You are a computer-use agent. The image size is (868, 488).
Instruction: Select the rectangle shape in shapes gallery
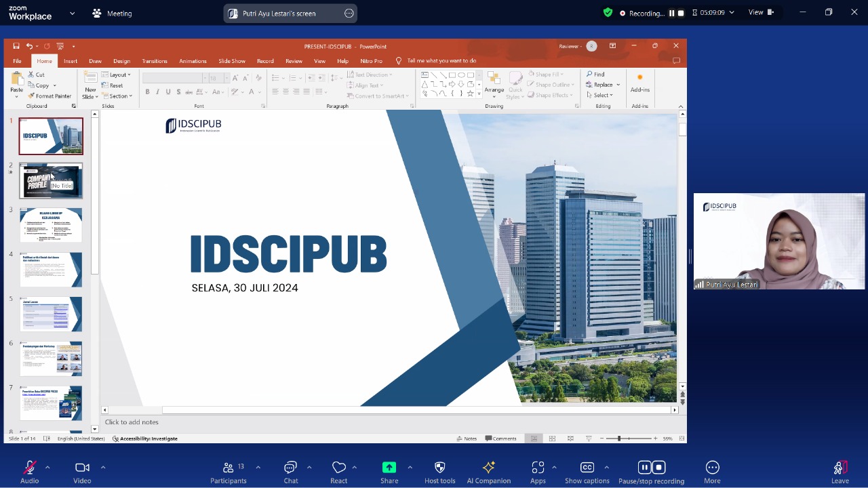click(x=452, y=75)
